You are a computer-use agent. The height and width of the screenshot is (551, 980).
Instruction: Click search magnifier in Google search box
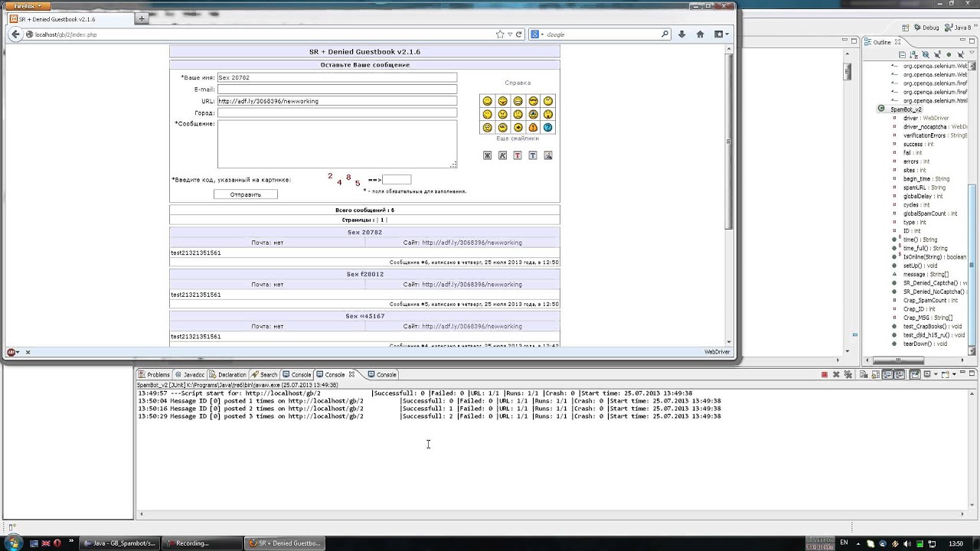point(665,34)
